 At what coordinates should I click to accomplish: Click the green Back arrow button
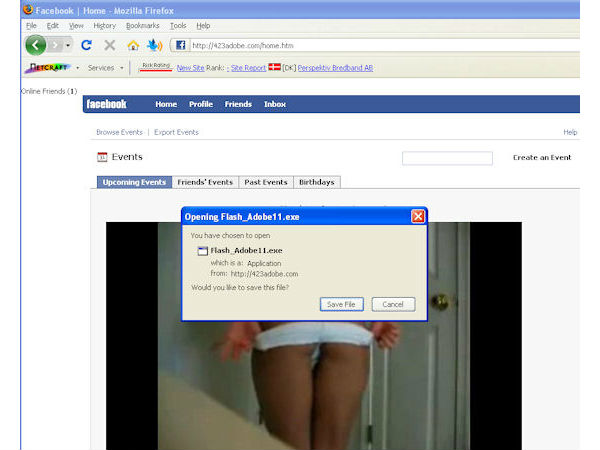[36, 45]
